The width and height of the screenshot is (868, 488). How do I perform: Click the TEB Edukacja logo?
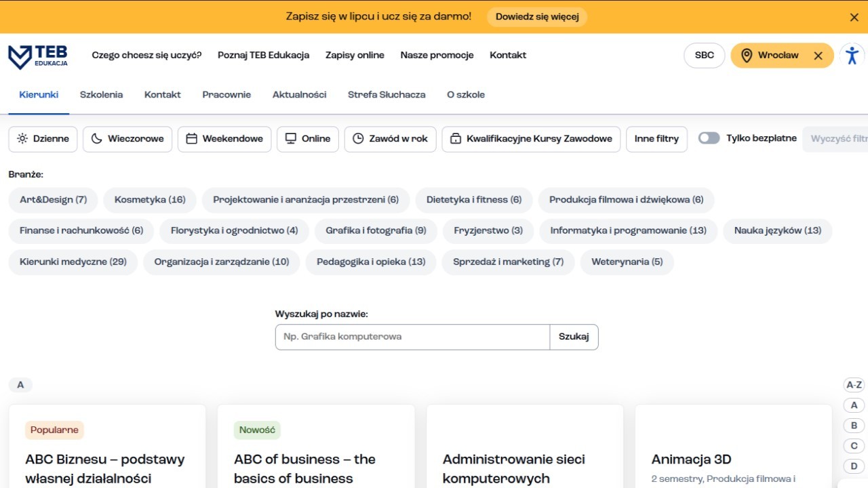point(38,56)
